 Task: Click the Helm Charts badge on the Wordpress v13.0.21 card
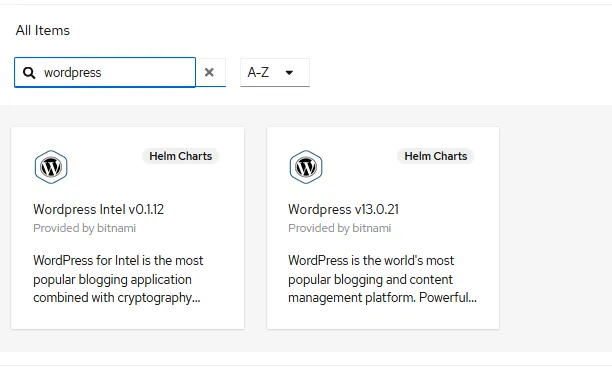[x=436, y=156]
